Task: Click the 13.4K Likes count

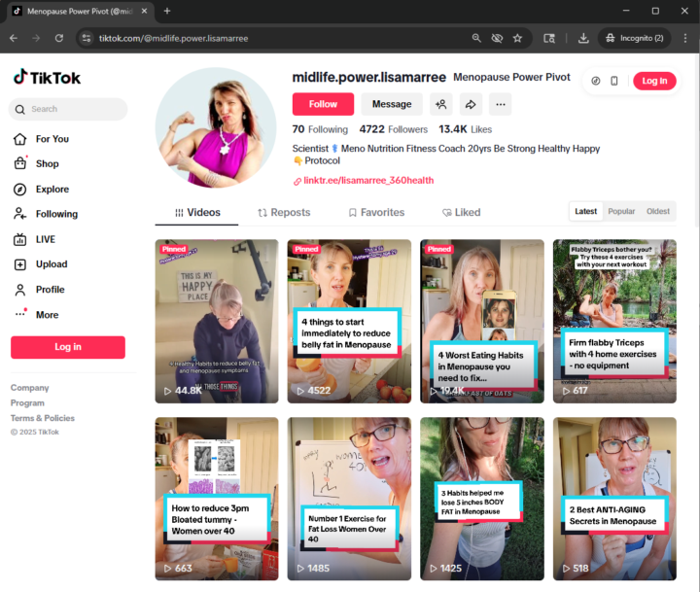Action: tap(465, 129)
